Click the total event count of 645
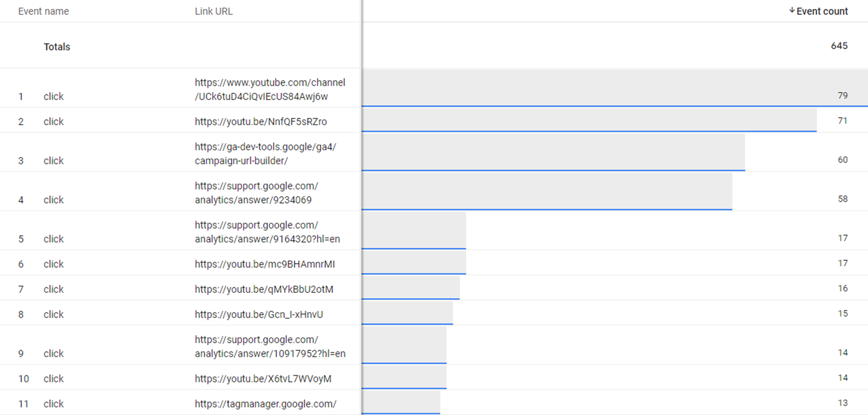Image resolution: width=868 pixels, height=415 pixels. click(839, 46)
